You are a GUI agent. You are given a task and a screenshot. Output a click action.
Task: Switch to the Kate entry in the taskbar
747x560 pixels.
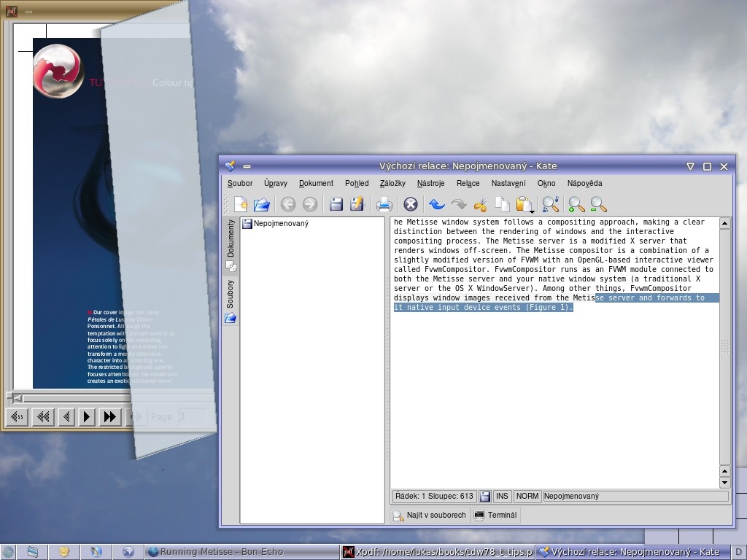pos(632,552)
